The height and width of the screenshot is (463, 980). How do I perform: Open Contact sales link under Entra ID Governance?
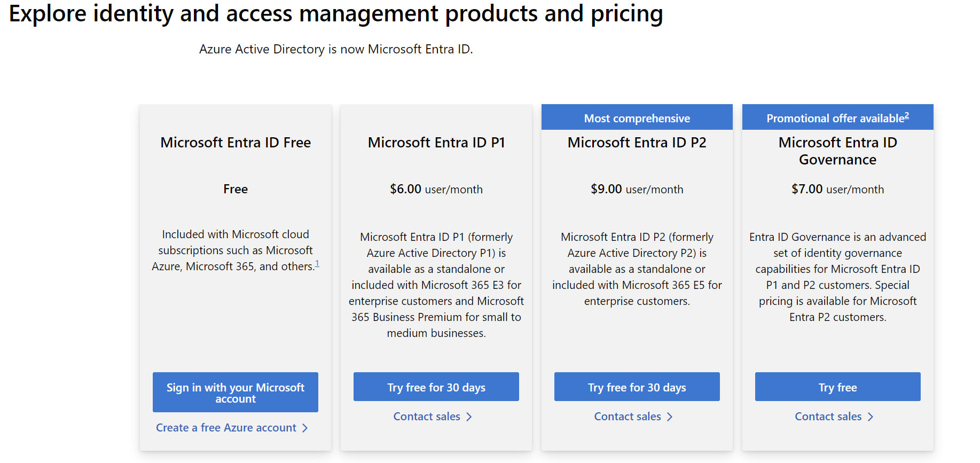tap(828, 417)
